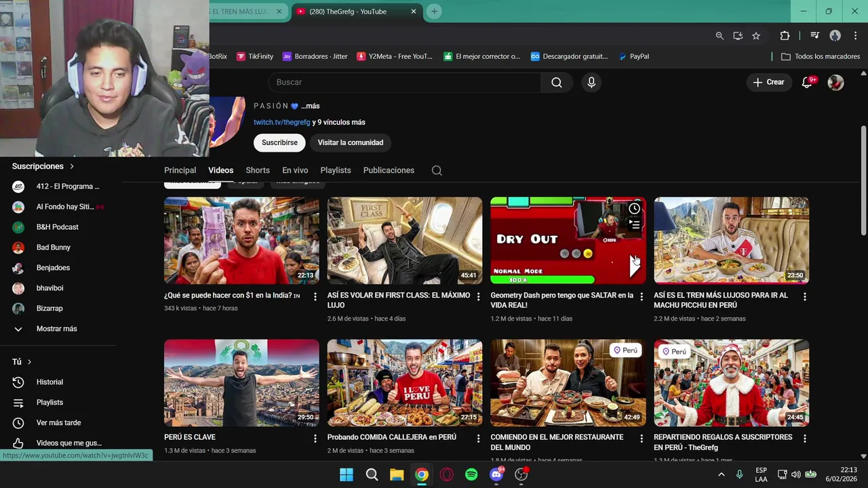868x488 pixels.
Task: Click the page vertical scrollbar
Action: click(x=863, y=180)
